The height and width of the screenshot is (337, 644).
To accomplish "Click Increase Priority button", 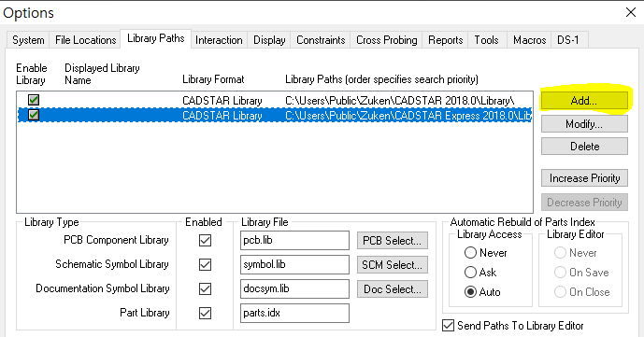I will point(584,178).
